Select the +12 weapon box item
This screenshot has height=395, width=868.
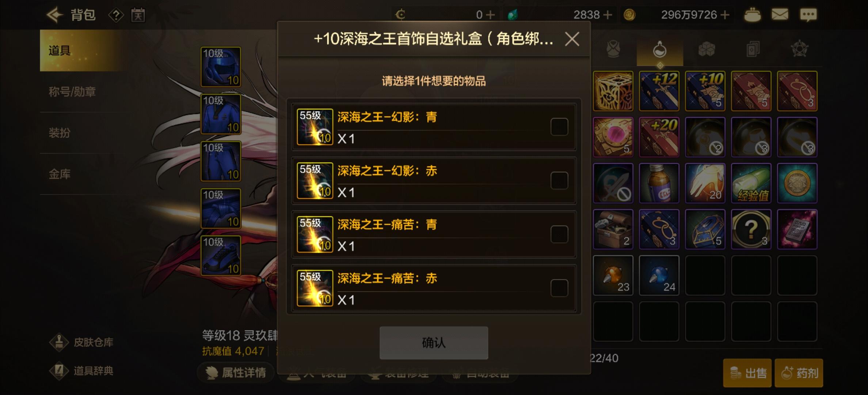click(659, 91)
